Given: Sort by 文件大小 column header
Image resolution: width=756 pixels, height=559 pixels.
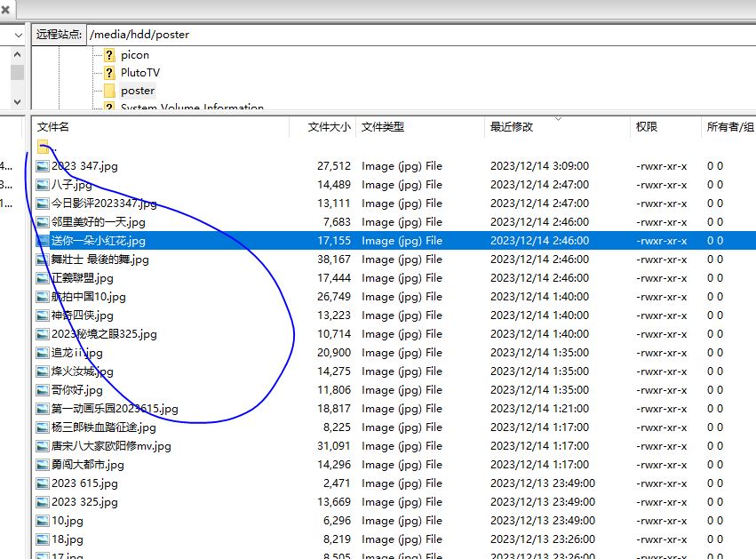Looking at the screenshot, I should click(322, 127).
